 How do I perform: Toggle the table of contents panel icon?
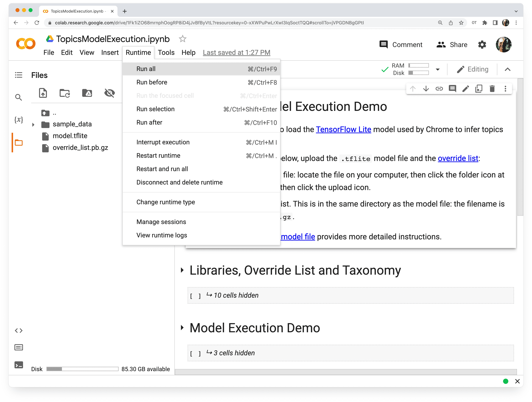pos(19,75)
